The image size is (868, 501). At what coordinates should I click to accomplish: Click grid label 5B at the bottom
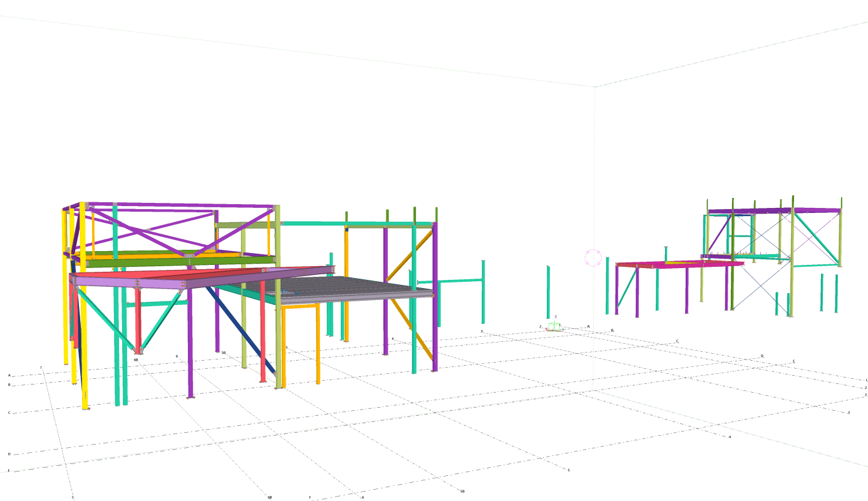[462, 492]
